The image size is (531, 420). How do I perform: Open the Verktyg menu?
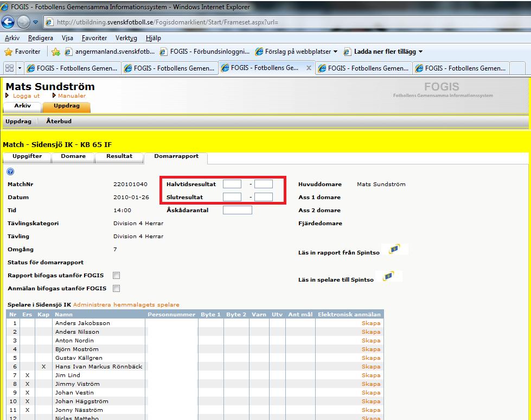pyautogui.click(x=126, y=38)
